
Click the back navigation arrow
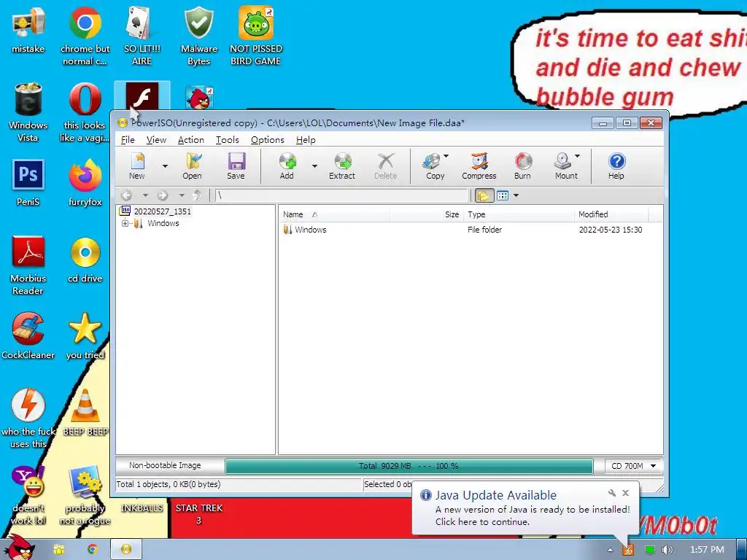[127, 195]
